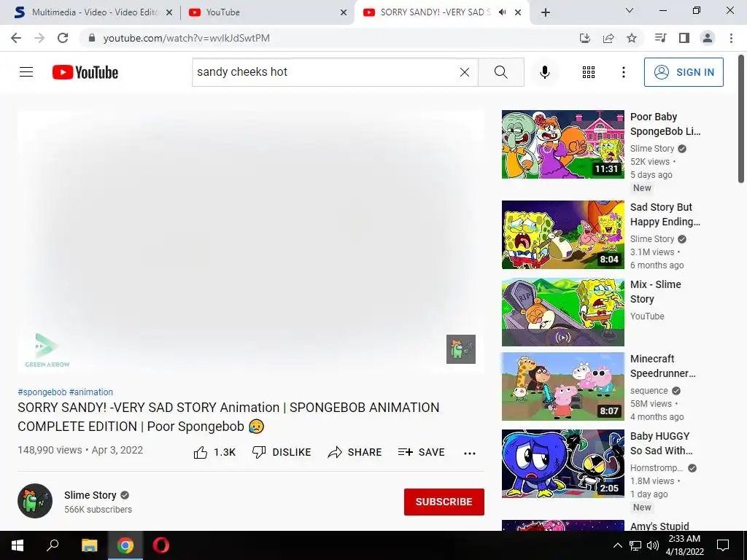Toggle the Chrome side panel
The height and width of the screenshot is (560, 747).
[x=684, y=38]
